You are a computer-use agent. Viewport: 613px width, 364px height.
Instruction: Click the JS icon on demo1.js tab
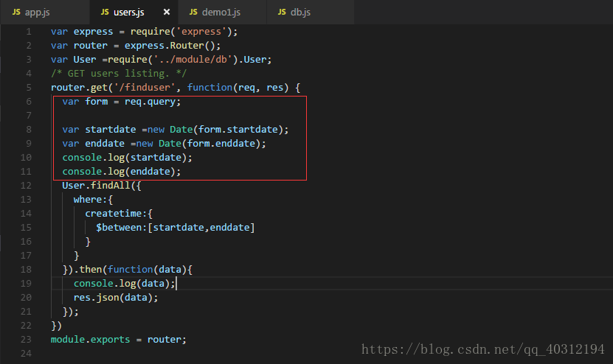point(193,12)
